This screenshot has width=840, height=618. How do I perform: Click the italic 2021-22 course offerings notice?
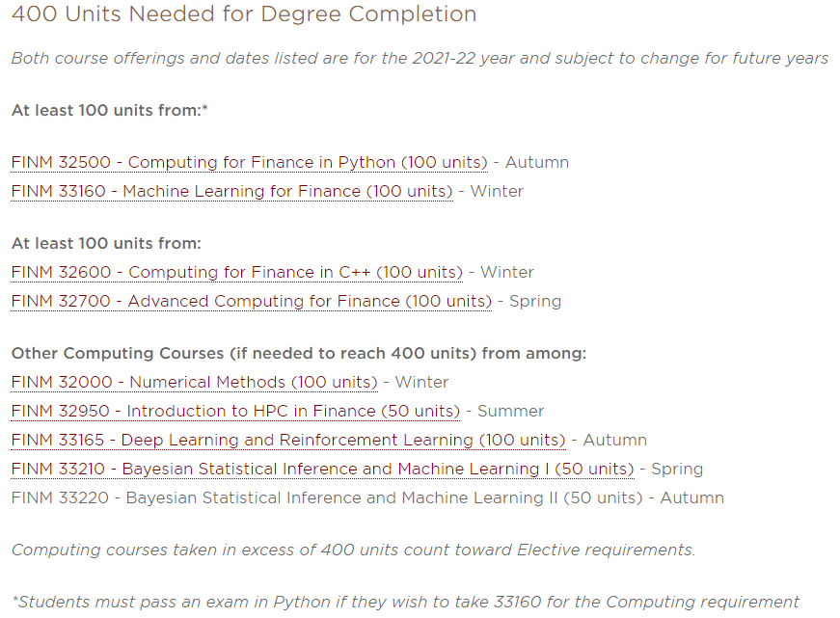pyautogui.click(x=420, y=58)
